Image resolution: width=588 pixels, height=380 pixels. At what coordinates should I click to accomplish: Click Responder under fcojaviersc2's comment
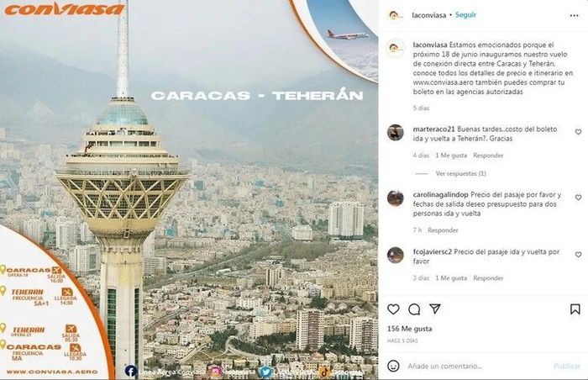(x=488, y=278)
